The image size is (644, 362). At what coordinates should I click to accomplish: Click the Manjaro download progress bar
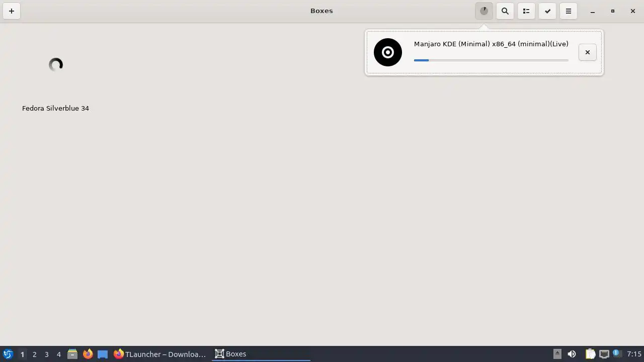[491, 60]
